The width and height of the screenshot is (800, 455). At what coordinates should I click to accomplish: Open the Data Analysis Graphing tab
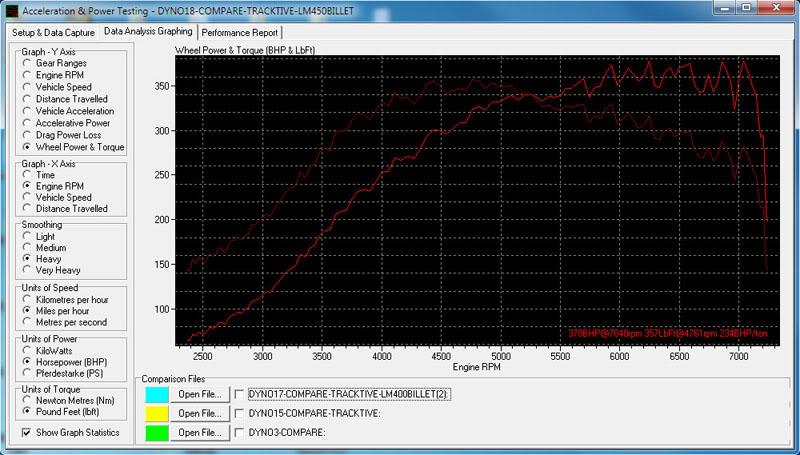point(148,31)
